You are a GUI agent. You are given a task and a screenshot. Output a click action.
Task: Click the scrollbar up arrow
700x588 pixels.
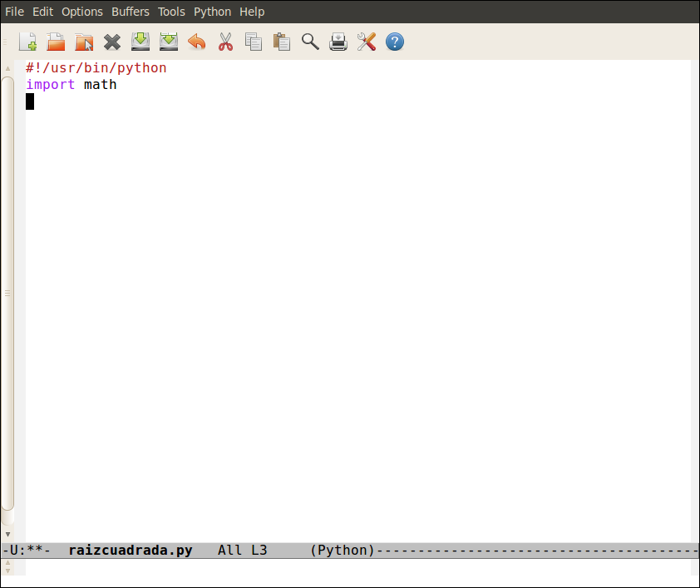coord(7,68)
